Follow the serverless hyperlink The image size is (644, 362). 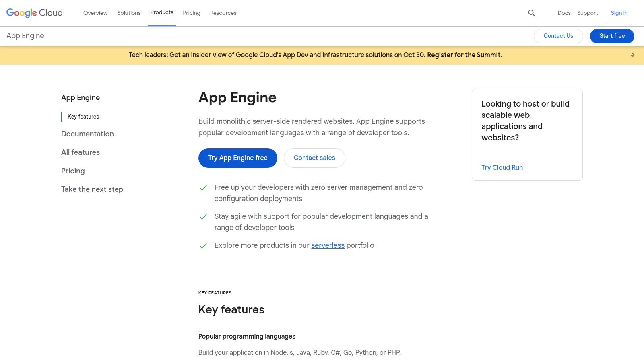click(328, 245)
